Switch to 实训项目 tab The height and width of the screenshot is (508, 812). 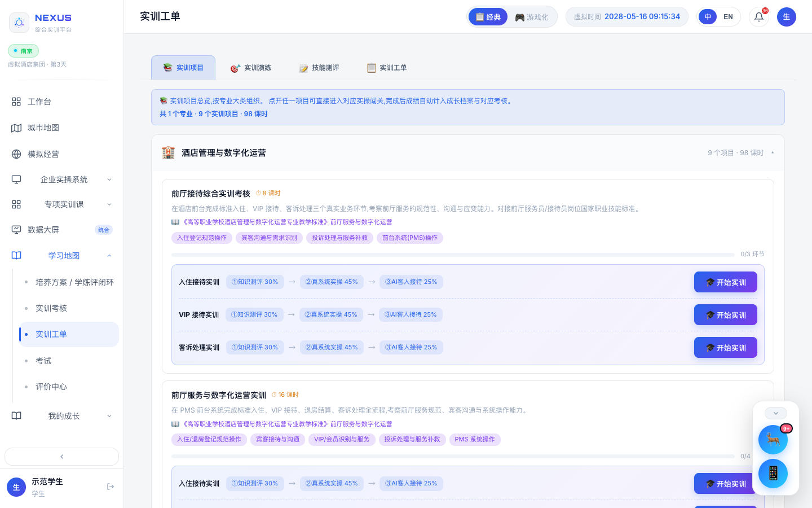point(183,68)
